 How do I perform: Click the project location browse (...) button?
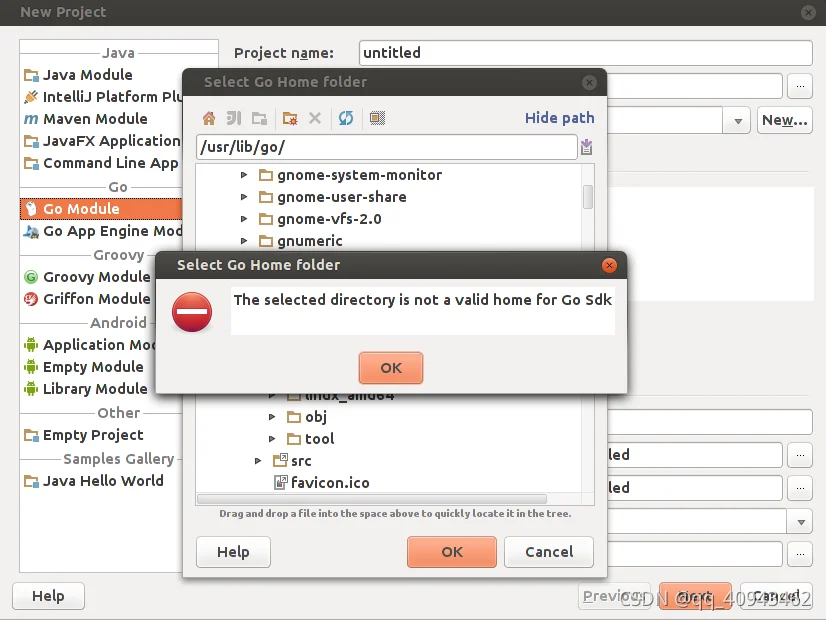pyautogui.click(x=800, y=86)
